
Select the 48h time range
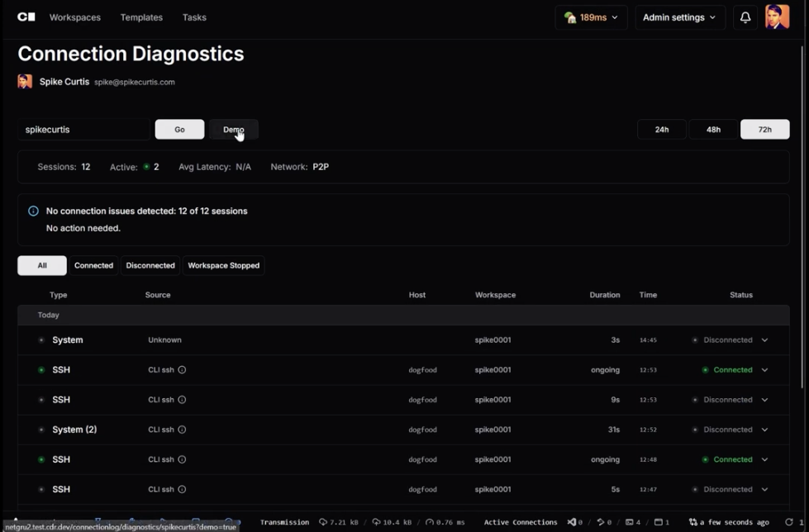point(713,130)
